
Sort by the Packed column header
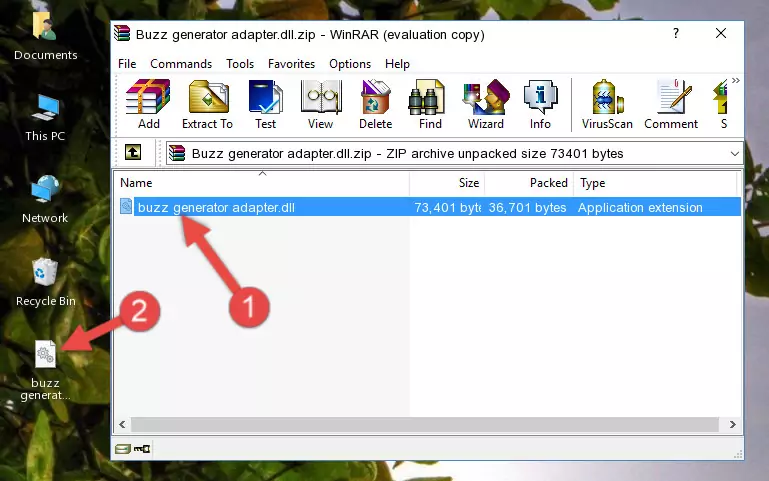pyautogui.click(x=529, y=183)
